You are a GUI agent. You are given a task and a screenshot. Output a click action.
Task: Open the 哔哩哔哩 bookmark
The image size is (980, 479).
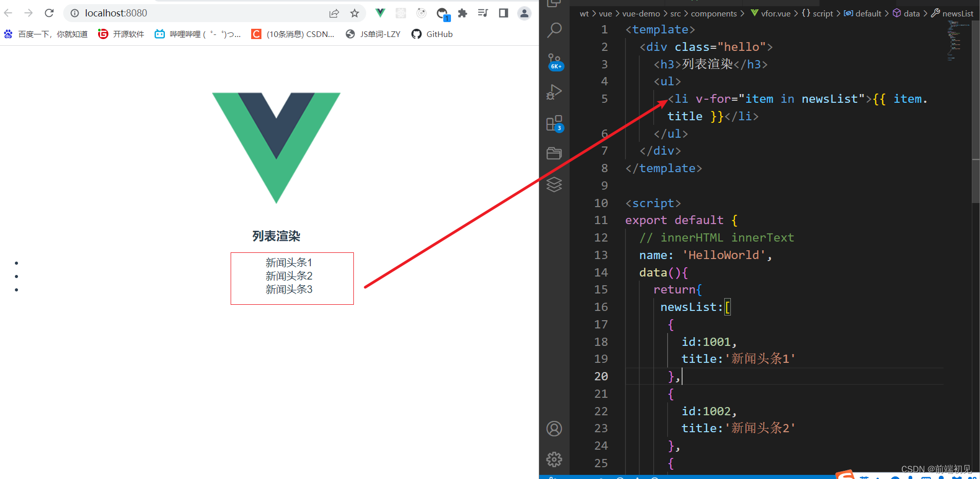point(198,34)
